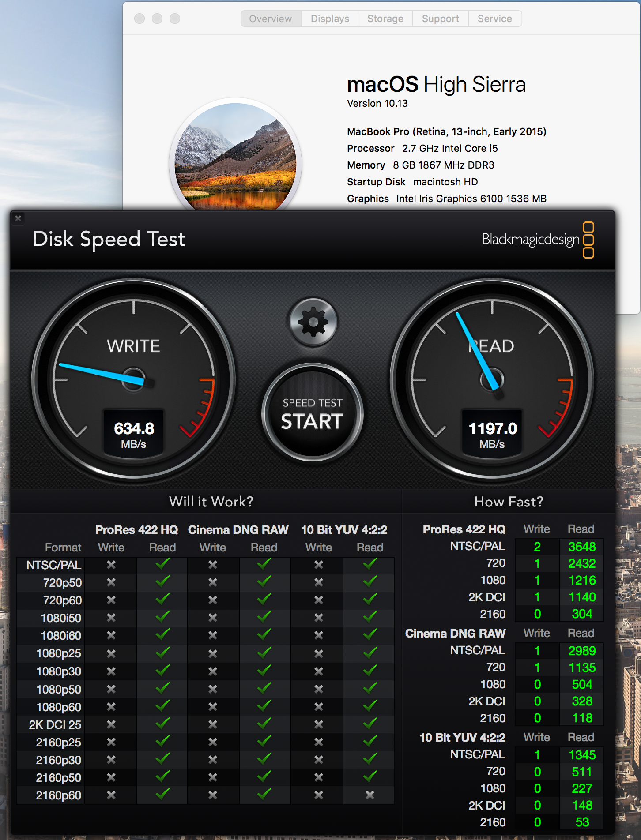
Task: Click the 2160p60 10 Bit YUV Read cross
Action: (x=370, y=795)
